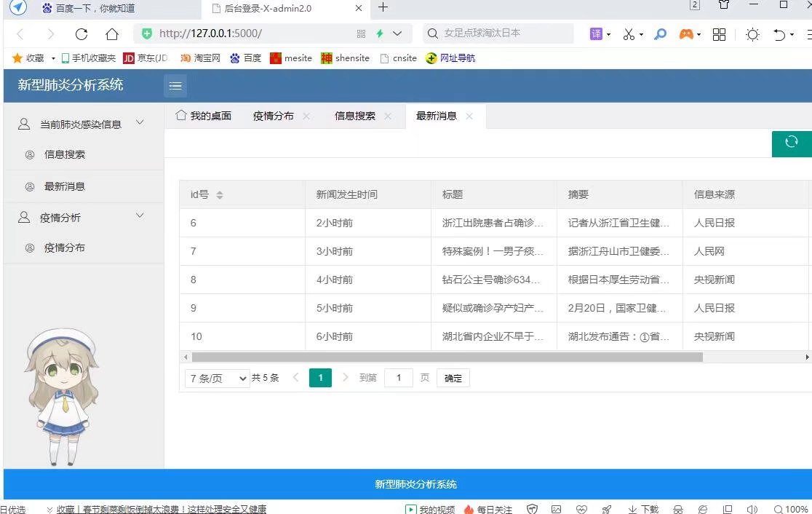Open the skin shirt icon in title bar
Image resolution: width=812 pixels, height=514 pixels.
coord(724,4)
